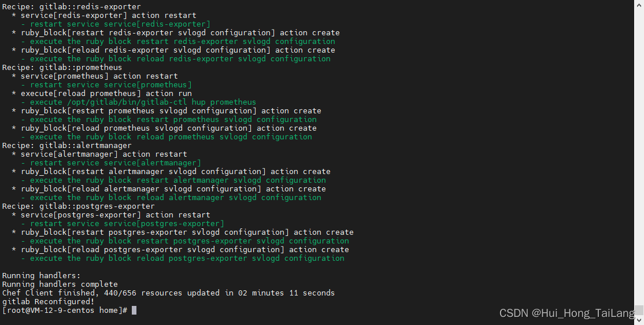This screenshot has height=325, width=644.
Task: Click the "Running handlers complete" line
Action: 60,285
